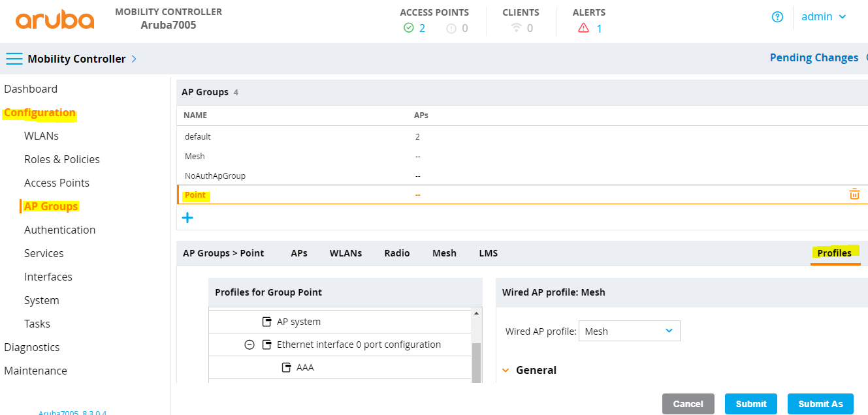Click the alerts count 1
The width and height of the screenshot is (868, 415).
600,28
